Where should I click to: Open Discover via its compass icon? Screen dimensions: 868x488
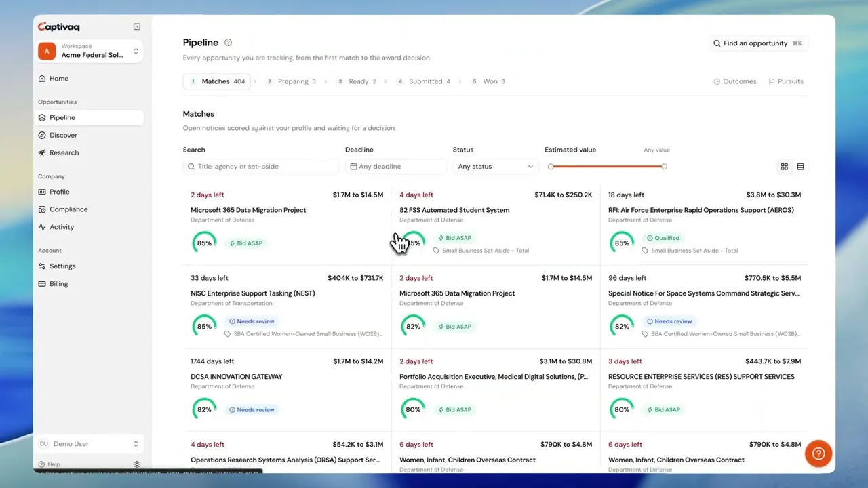click(43, 136)
